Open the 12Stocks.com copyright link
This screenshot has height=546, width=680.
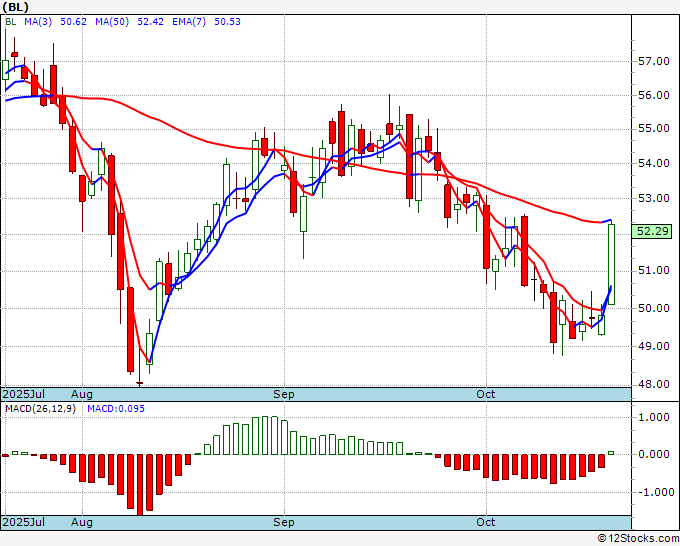coord(638,539)
